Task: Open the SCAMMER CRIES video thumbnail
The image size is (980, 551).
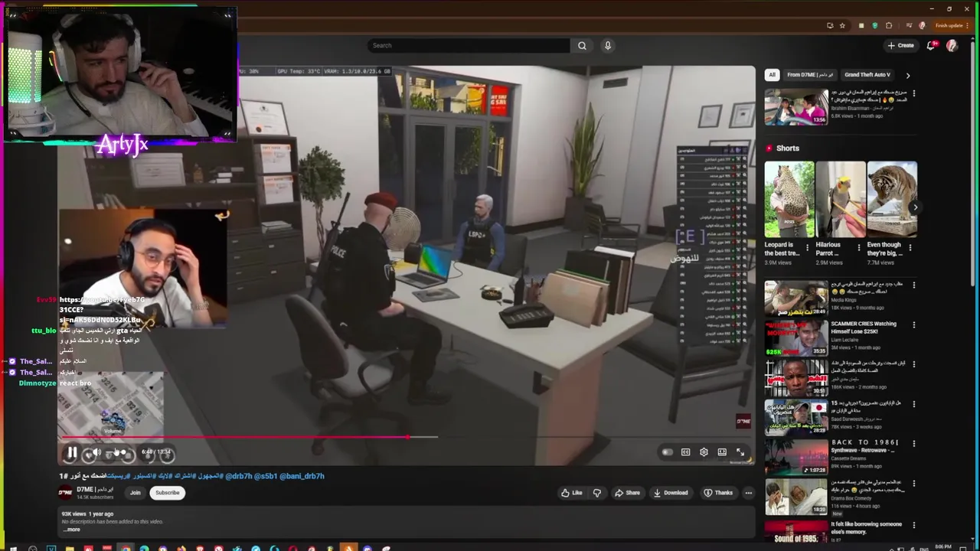Action: pyautogui.click(x=795, y=337)
